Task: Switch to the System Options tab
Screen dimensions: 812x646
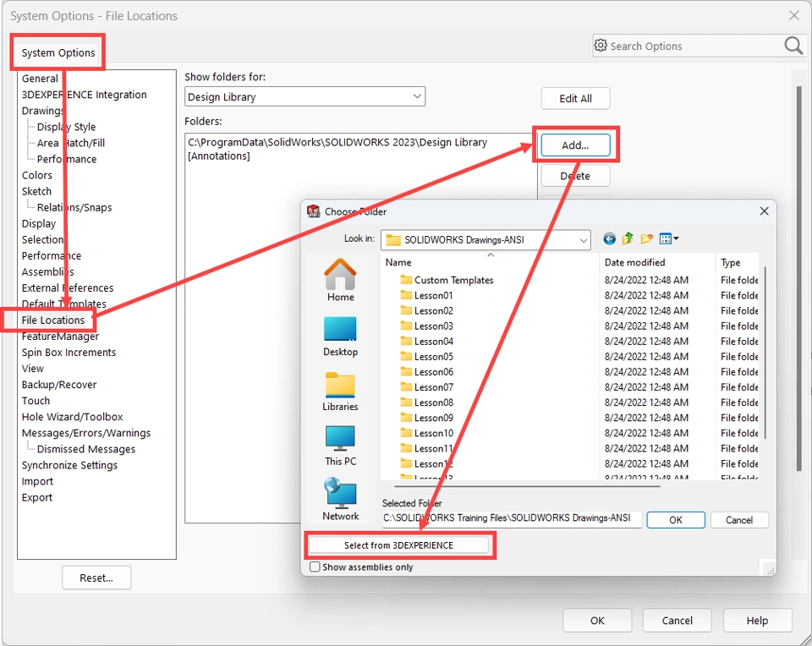Action: (x=58, y=52)
